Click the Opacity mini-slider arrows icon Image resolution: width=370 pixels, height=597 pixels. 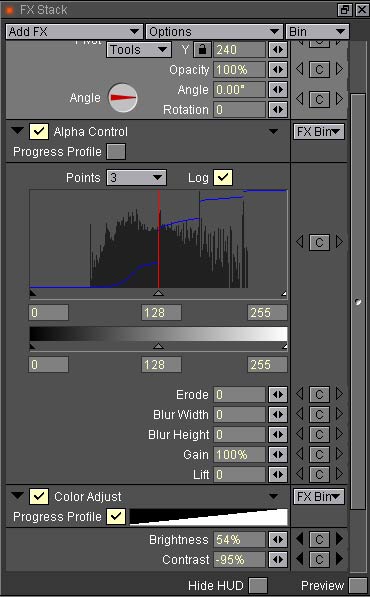coord(278,70)
